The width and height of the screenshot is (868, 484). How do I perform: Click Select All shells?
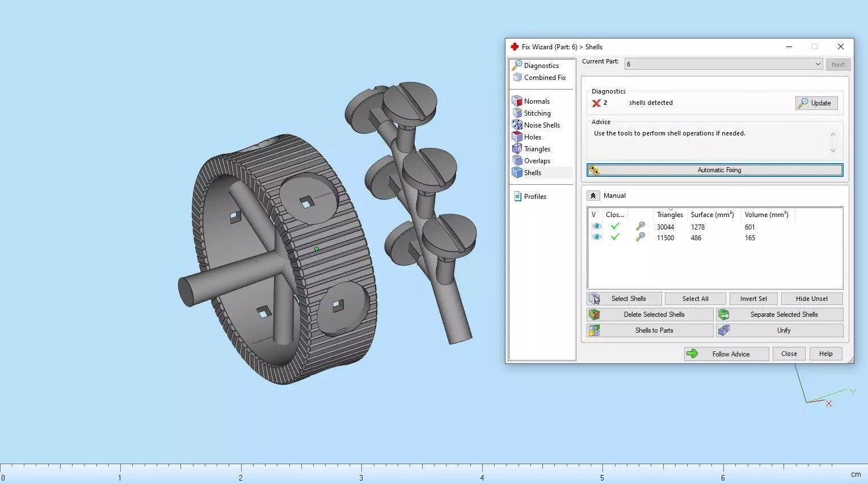coord(696,299)
